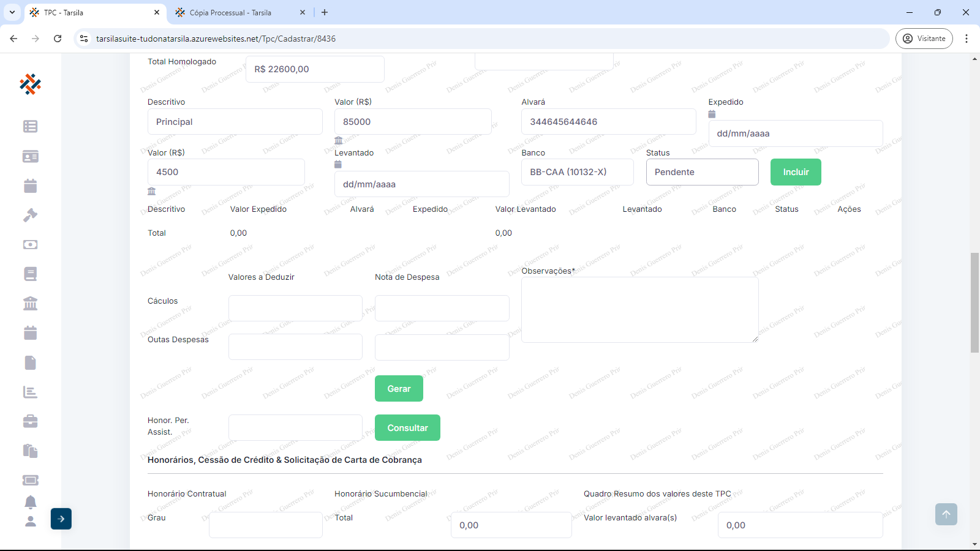Image resolution: width=980 pixels, height=551 pixels.
Task: Open the Status dropdown showing Pendente
Action: coord(702,172)
